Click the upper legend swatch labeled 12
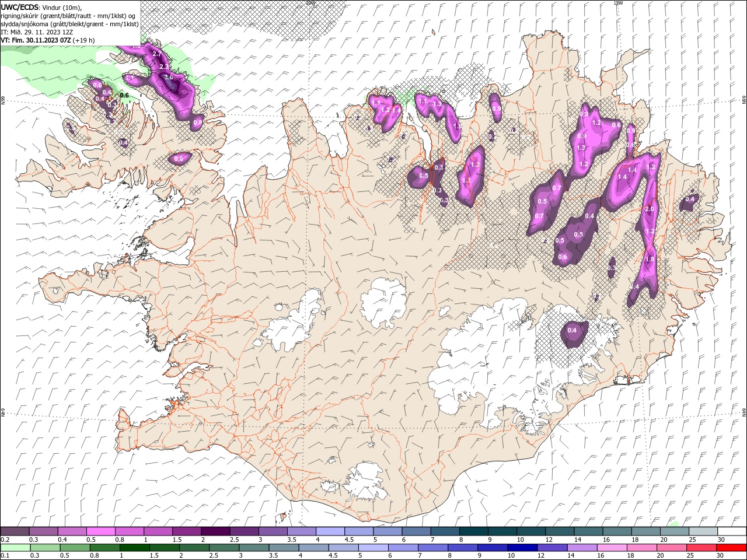Viewport: 747px width, 560px height. point(560,531)
